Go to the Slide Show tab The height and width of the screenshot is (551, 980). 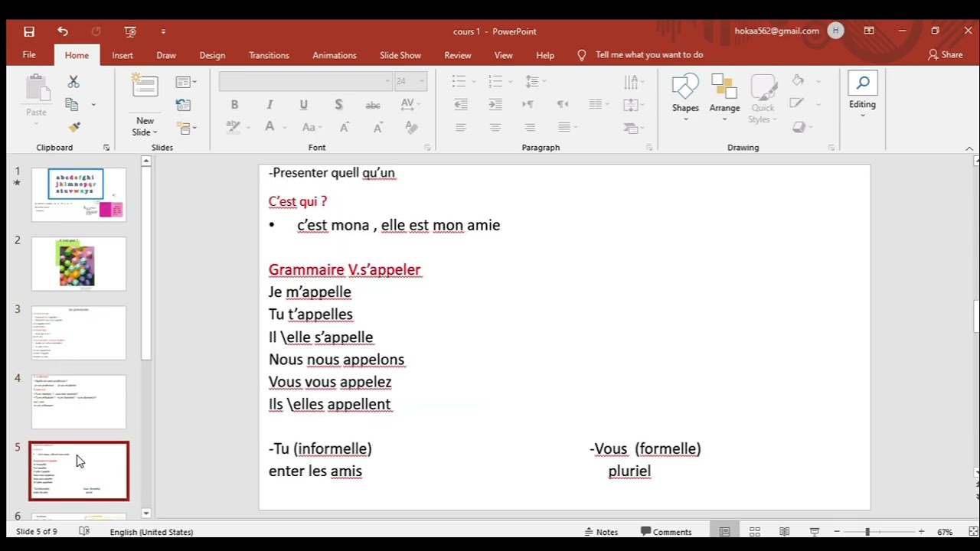[x=400, y=55]
